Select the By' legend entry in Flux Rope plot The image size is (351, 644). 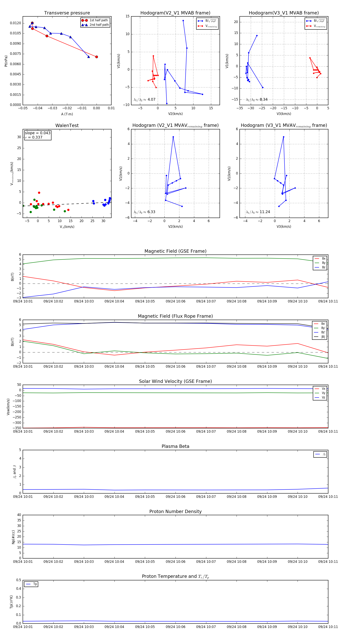pyautogui.click(x=320, y=328)
